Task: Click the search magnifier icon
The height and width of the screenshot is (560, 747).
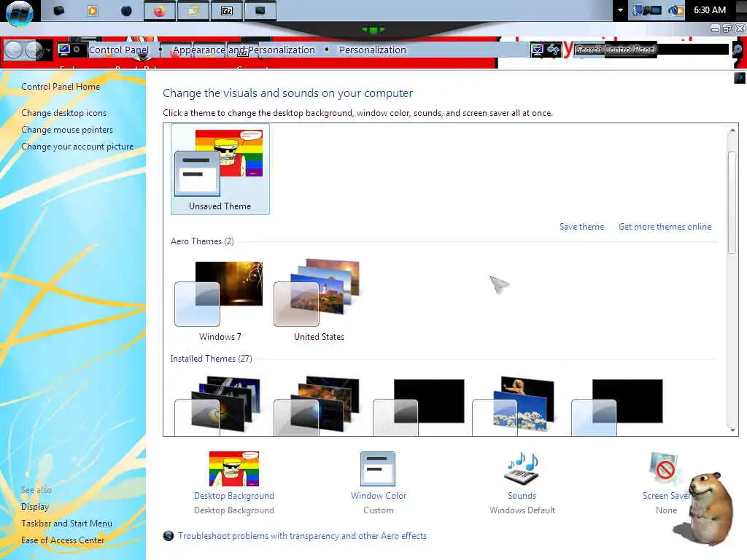Action: point(738,49)
